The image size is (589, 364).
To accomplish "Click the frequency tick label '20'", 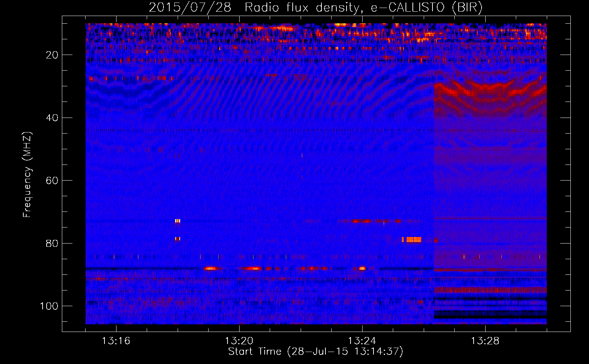I will coord(52,55).
